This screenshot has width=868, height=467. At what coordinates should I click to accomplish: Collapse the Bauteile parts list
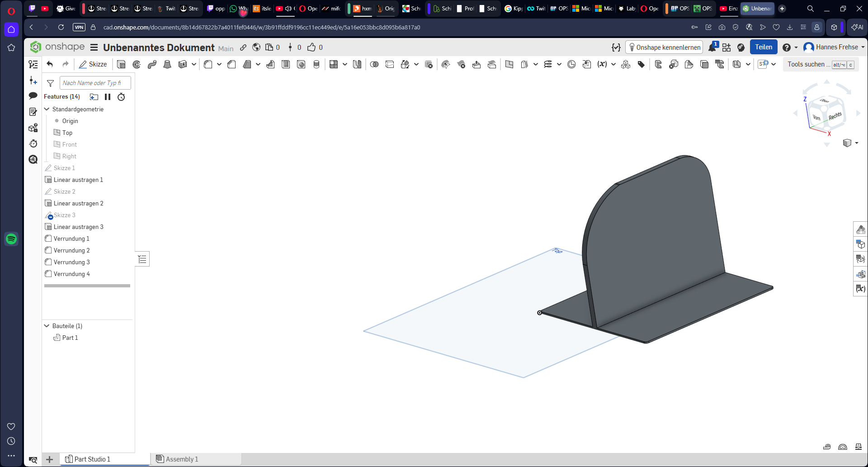(x=47, y=326)
